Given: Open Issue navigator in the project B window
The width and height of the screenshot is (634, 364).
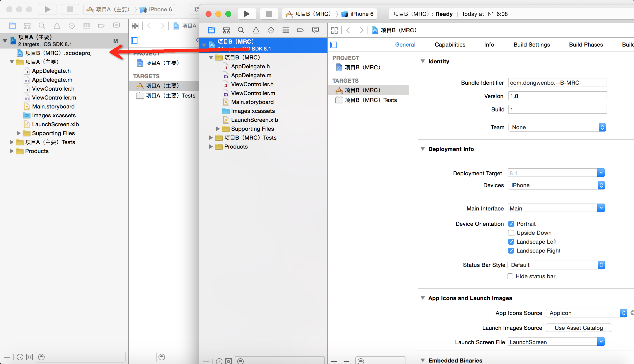Looking at the screenshot, I should (x=256, y=30).
